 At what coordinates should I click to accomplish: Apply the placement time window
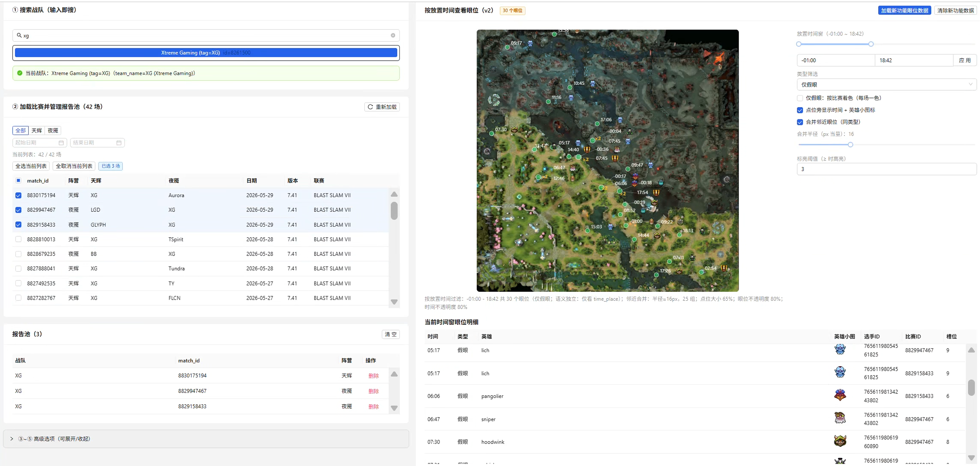[964, 60]
